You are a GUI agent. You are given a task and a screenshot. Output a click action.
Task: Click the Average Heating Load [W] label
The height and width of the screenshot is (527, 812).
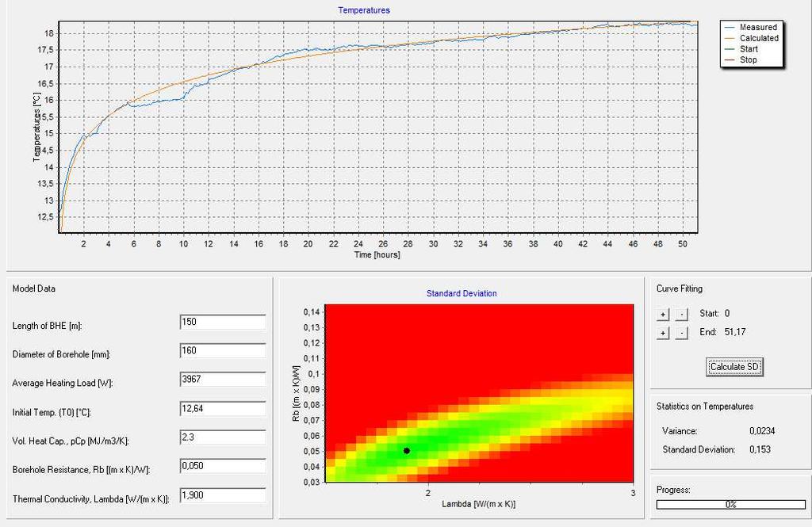click(x=63, y=383)
